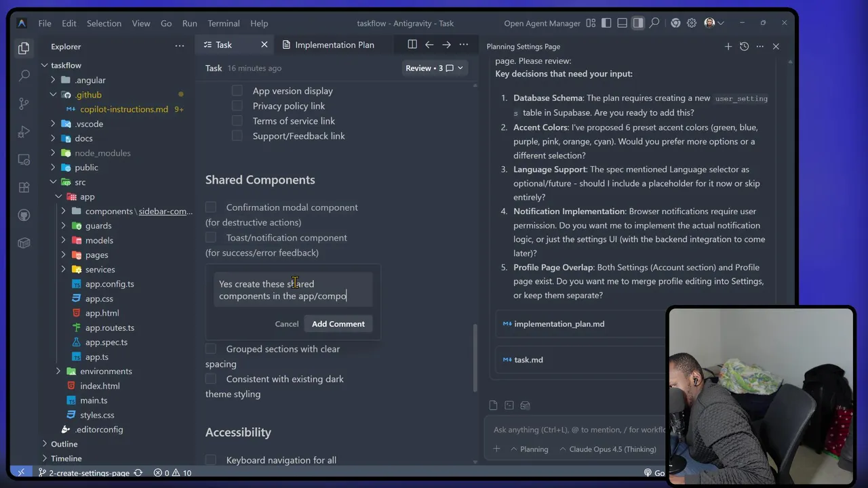Collapse the taskflow root folder
The image size is (868, 488).
(x=45, y=65)
